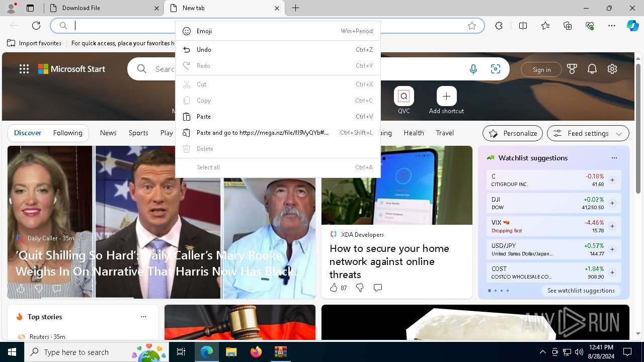
Task: Open a new tab with plus button
Action: 296,8
